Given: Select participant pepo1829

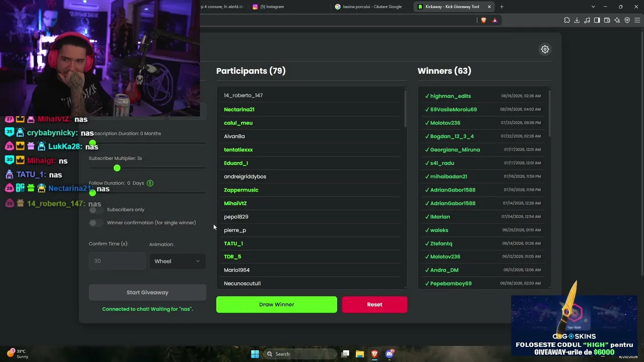Looking at the screenshot, I should click(x=236, y=217).
